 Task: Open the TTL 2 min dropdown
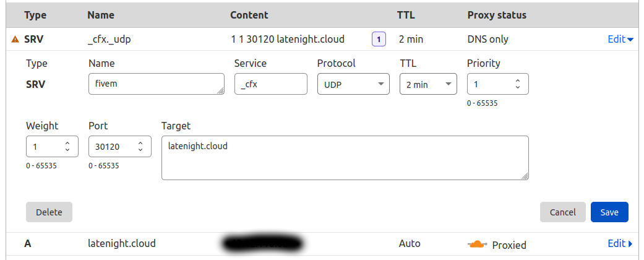pos(427,84)
